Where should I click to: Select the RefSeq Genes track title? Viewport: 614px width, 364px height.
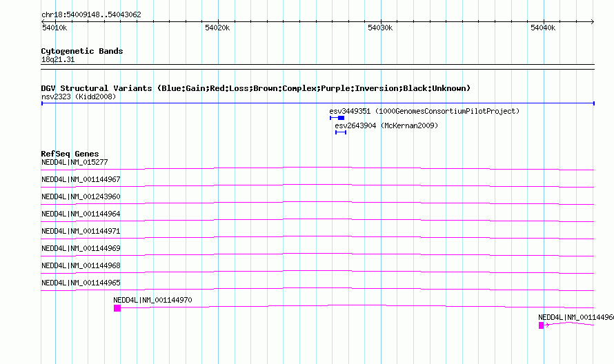pos(70,154)
